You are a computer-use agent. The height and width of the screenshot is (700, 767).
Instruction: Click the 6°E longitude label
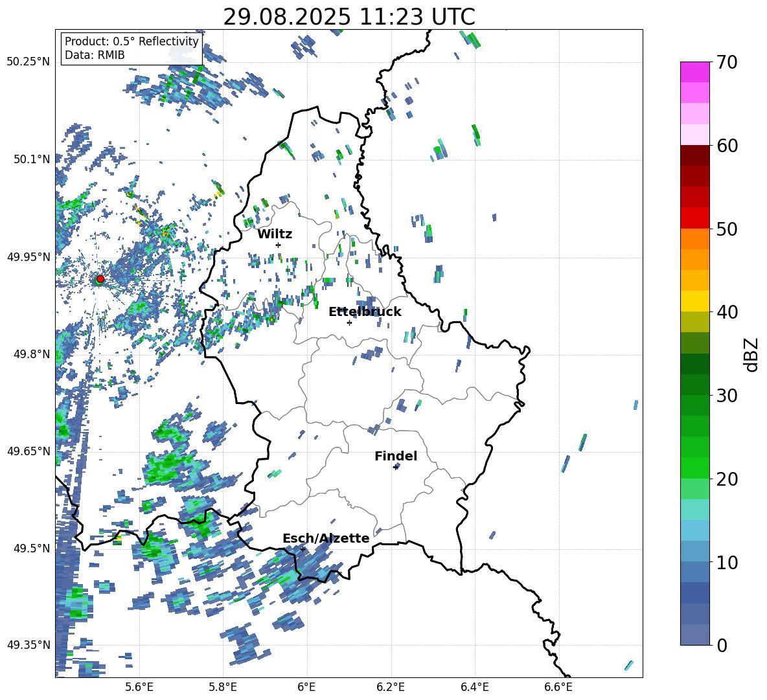click(x=306, y=687)
